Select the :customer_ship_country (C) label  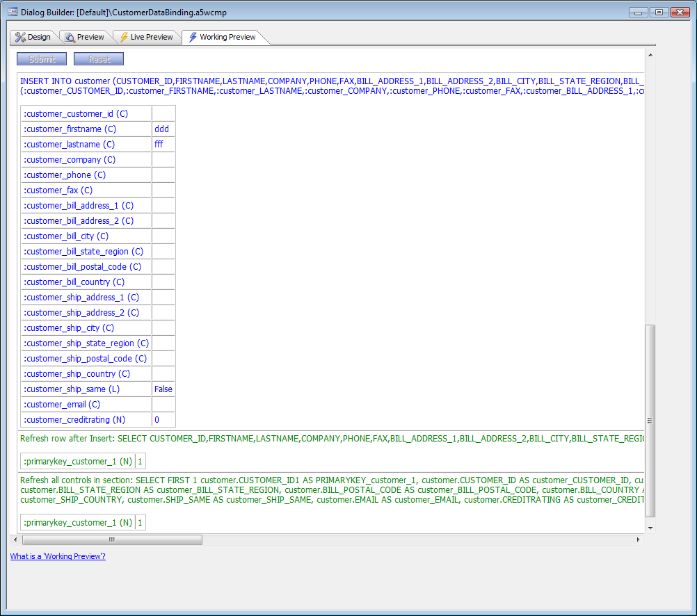[77, 374]
